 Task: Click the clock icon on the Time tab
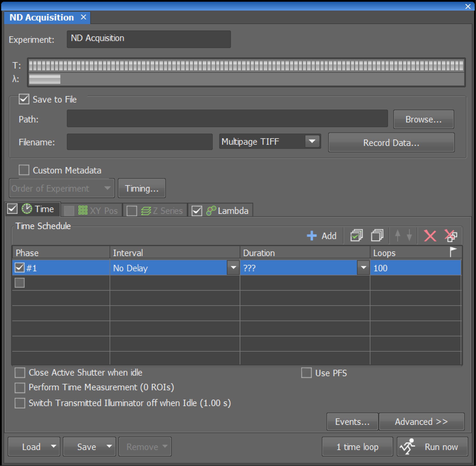[x=27, y=209]
